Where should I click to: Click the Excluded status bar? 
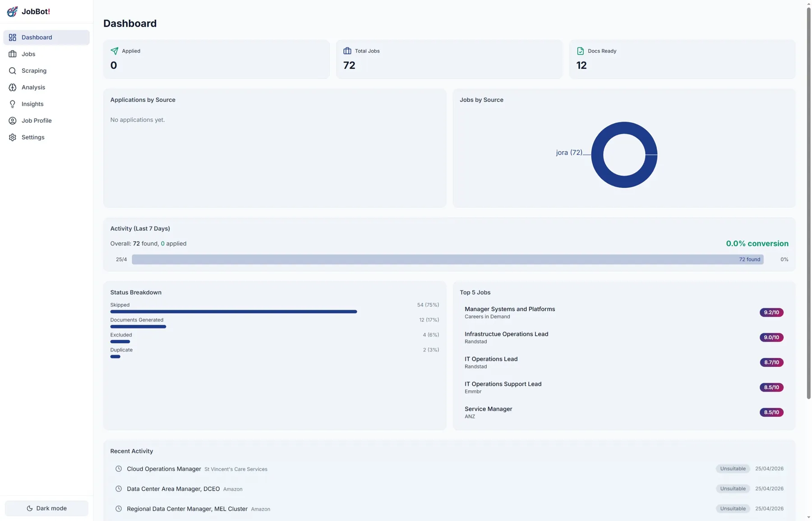pos(120,342)
